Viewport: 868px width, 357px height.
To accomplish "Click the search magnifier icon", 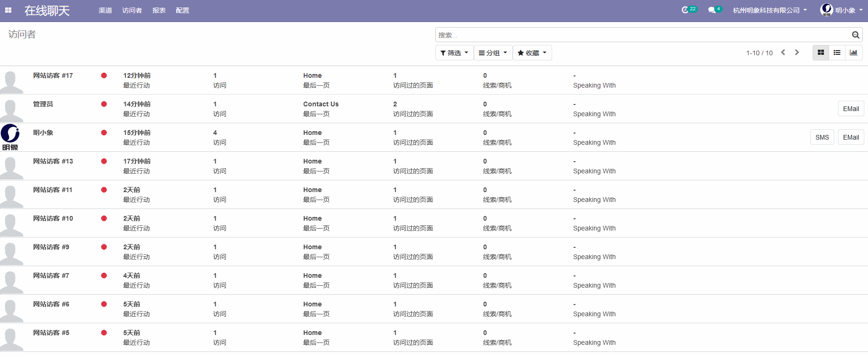I will pyautogui.click(x=855, y=35).
